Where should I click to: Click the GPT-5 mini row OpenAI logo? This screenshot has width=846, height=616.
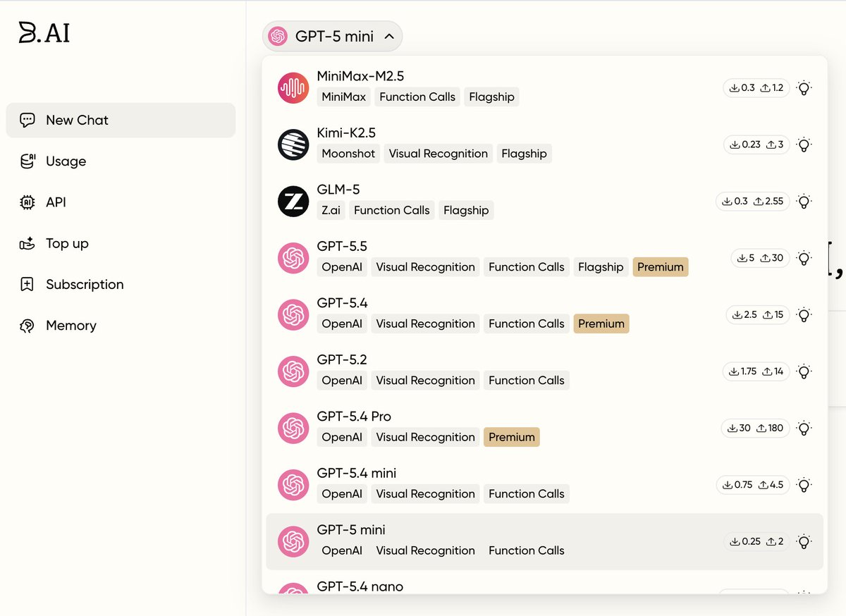click(x=293, y=541)
